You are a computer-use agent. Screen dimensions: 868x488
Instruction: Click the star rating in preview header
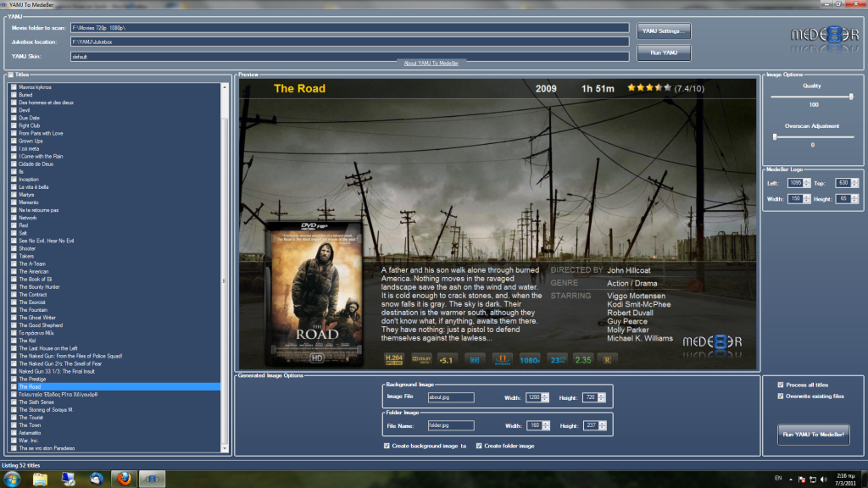(648, 88)
